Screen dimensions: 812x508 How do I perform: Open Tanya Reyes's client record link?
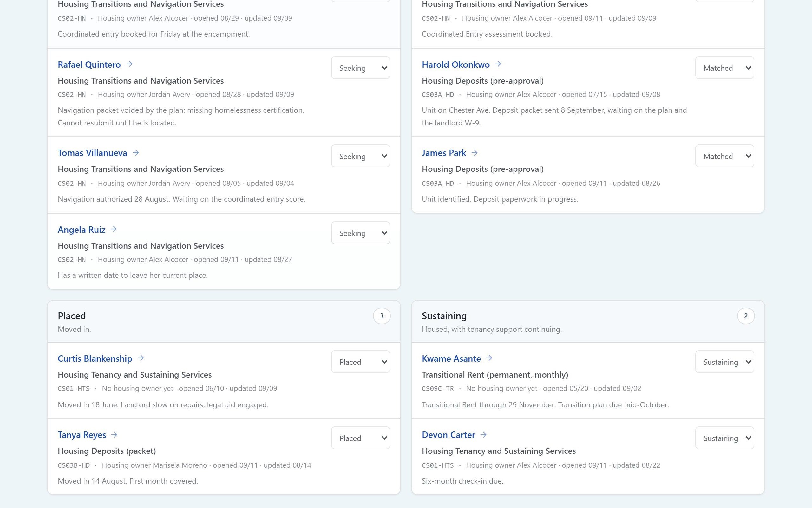click(82, 435)
